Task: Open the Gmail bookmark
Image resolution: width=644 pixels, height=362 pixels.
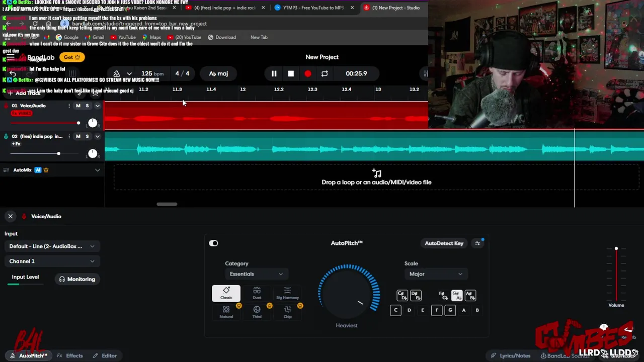Action: tap(94, 37)
